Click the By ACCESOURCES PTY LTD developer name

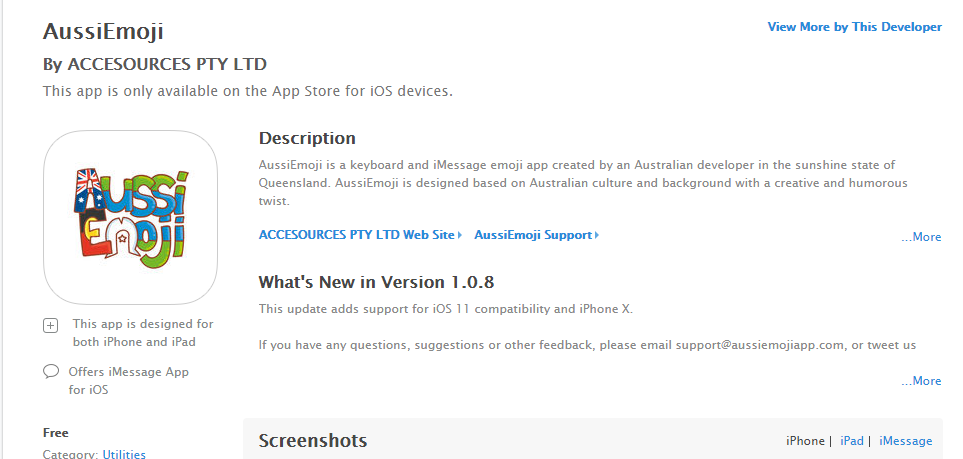coord(155,64)
